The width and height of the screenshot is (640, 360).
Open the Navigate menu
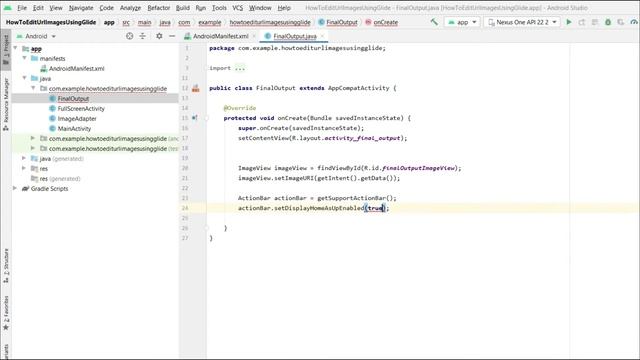(81, 8)
